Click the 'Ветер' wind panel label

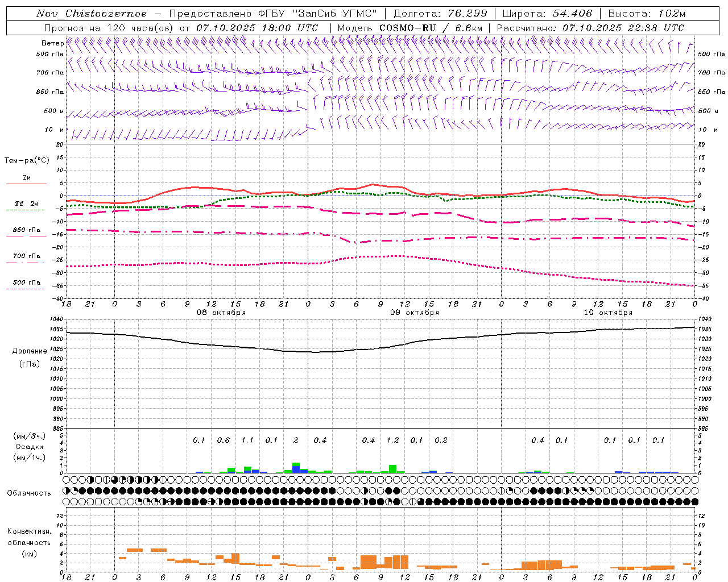[x=52, y=43]
